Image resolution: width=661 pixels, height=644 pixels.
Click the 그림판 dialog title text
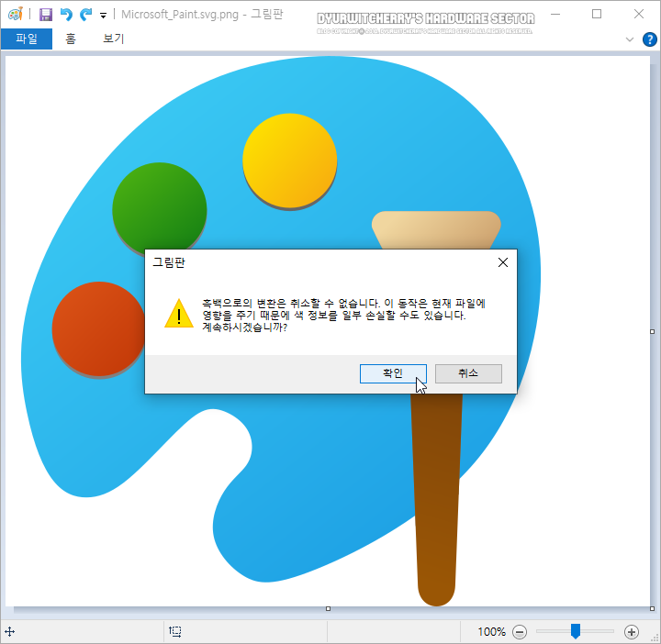169,262
